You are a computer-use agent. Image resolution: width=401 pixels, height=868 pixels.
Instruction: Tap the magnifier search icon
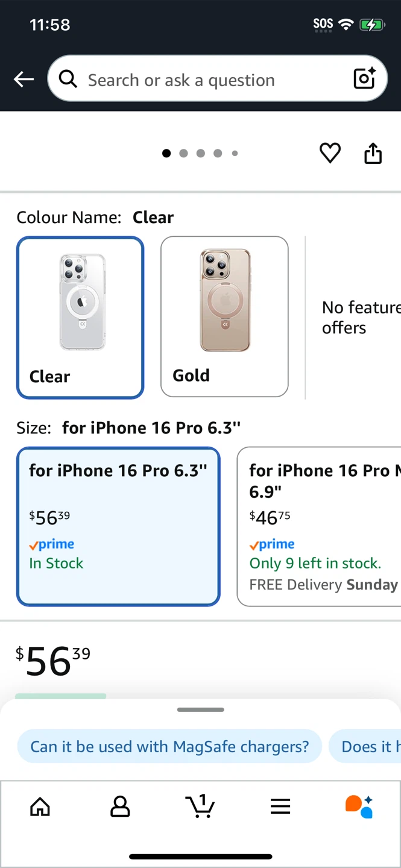[68, 79]
